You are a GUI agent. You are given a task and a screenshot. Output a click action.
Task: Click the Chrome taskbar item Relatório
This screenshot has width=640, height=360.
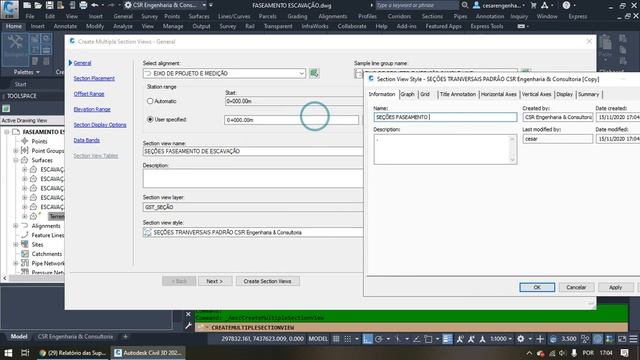73,353
